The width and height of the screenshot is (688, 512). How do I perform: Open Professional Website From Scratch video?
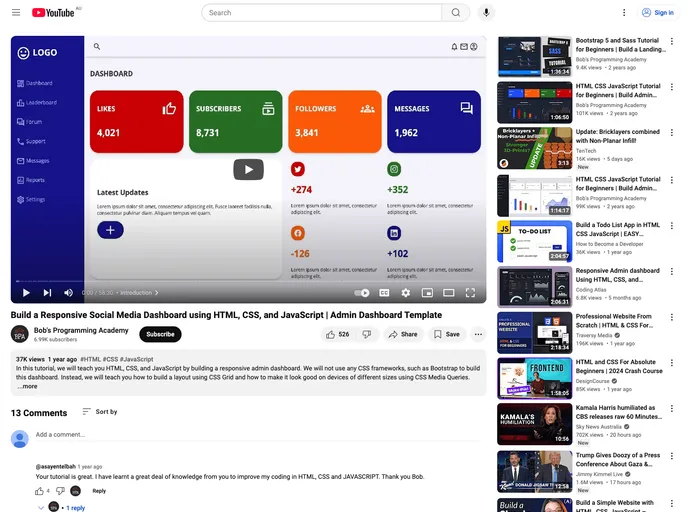pos(614,321)
